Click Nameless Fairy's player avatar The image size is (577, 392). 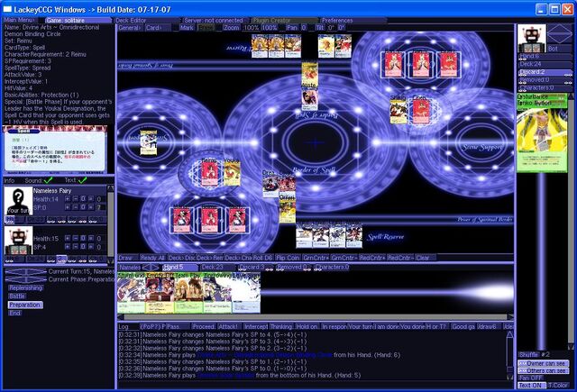[18, 201]
